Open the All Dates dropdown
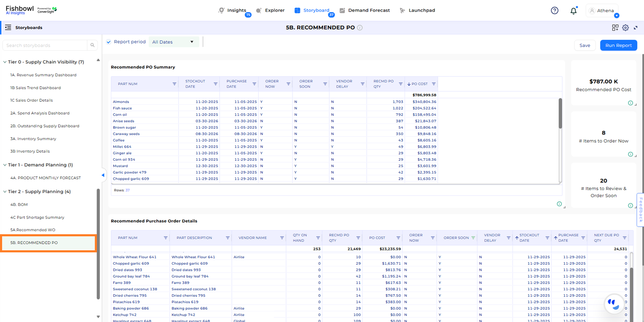 tap(174, 42)
